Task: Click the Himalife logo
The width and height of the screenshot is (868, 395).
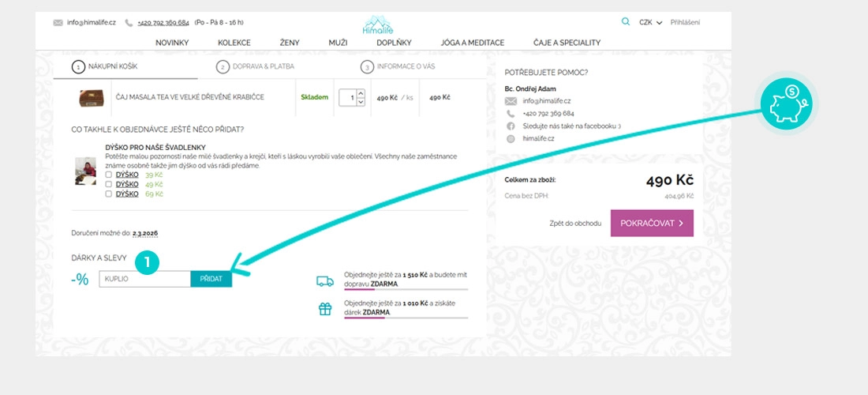Action: click(377, 25)
